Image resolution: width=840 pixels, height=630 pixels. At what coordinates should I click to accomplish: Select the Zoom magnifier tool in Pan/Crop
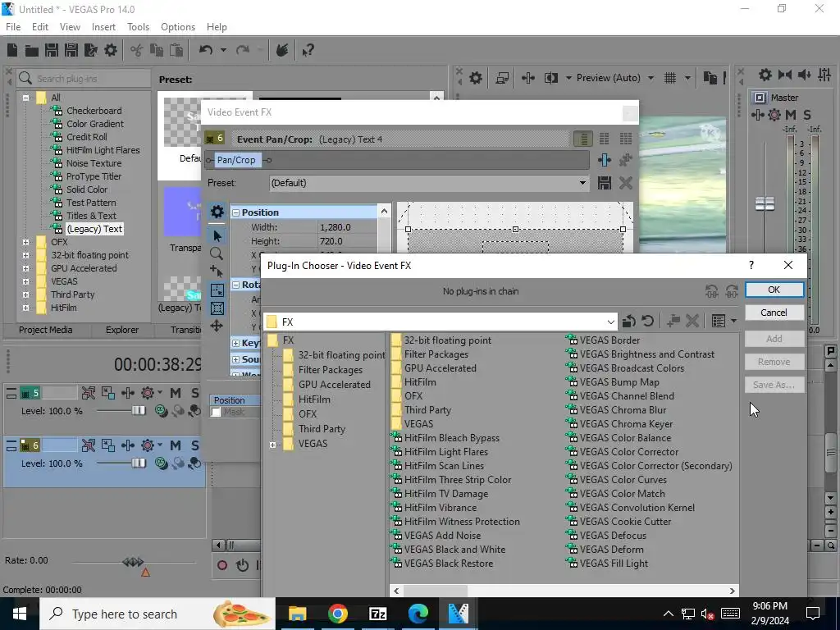(217, 253)
